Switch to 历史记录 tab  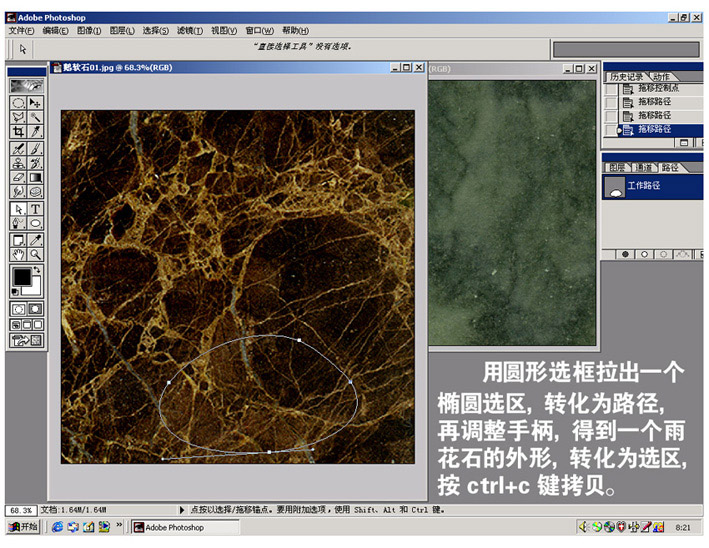click(x=626, y=77)
